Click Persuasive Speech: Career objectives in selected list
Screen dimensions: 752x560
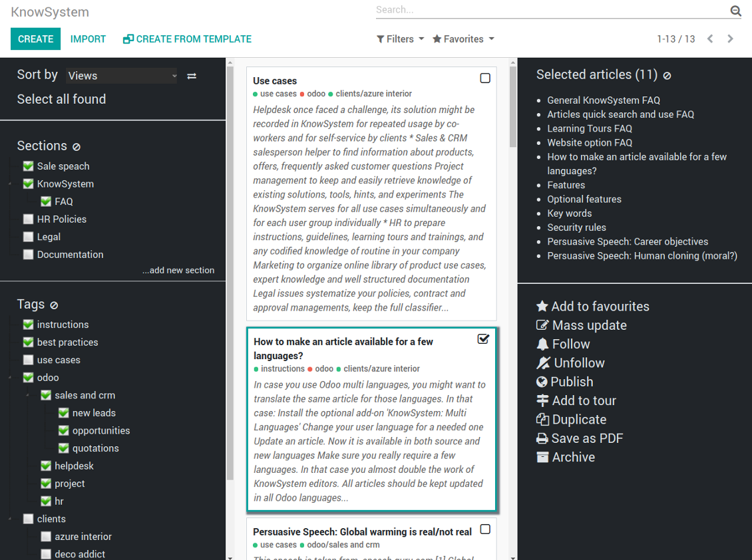[628, 241]
